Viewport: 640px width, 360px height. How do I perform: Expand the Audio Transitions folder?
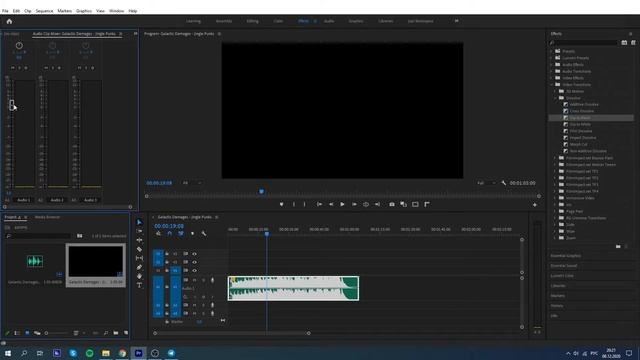pyautogui.click(x=551, y=71)
